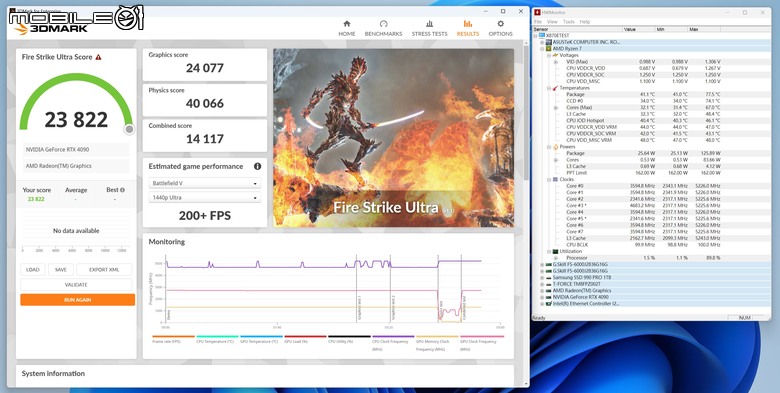The image size is (780, 393).
Task: Click the VALIDATE button
Action: pyautogui.click(x=76, y=285)
